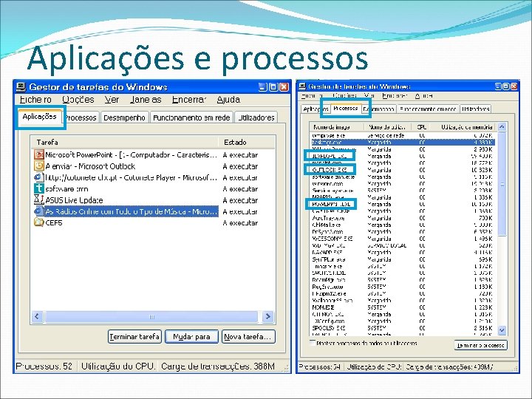The height and width of the screenshot is (399, 532).
Task: Click 'Processos: 54' in the right status bar
Action: point(320,366)
